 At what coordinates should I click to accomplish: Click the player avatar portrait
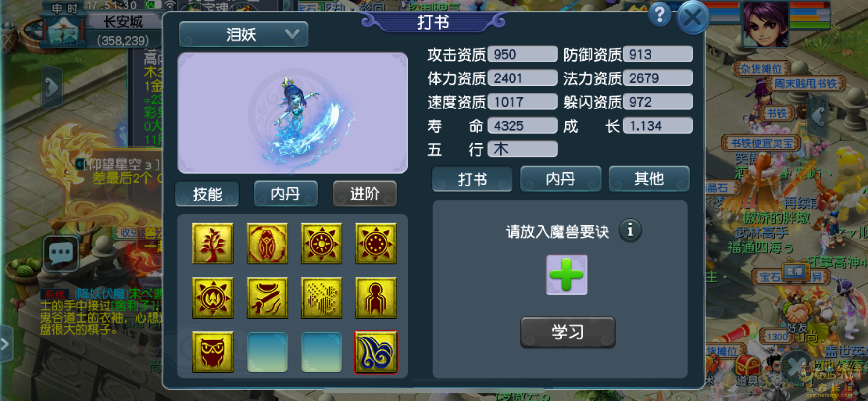click(765, 24)
